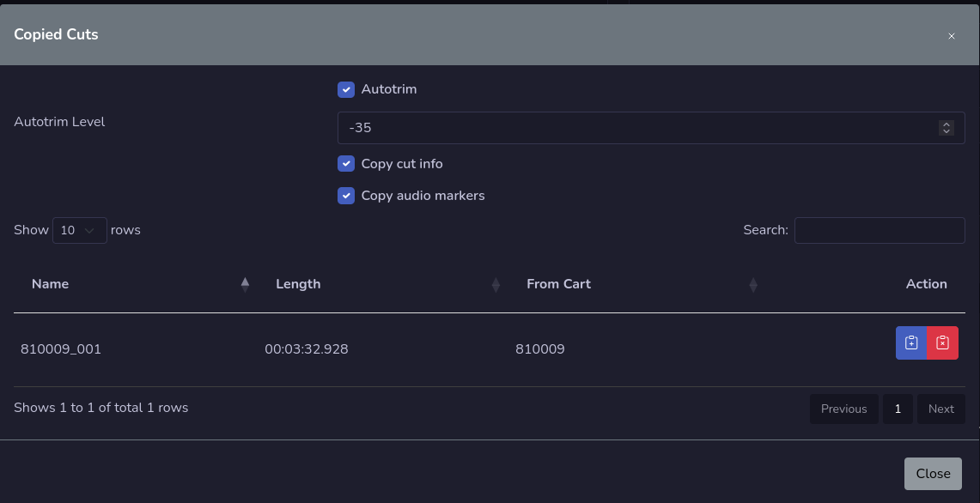Click the blue paste clipboard icon for 810009_001

click(x=911, y=342)
